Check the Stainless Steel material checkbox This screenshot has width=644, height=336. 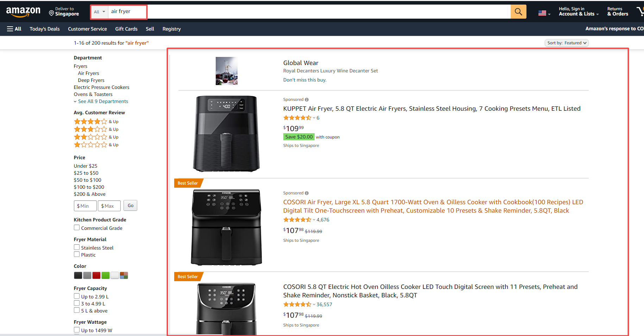point(77,247)
